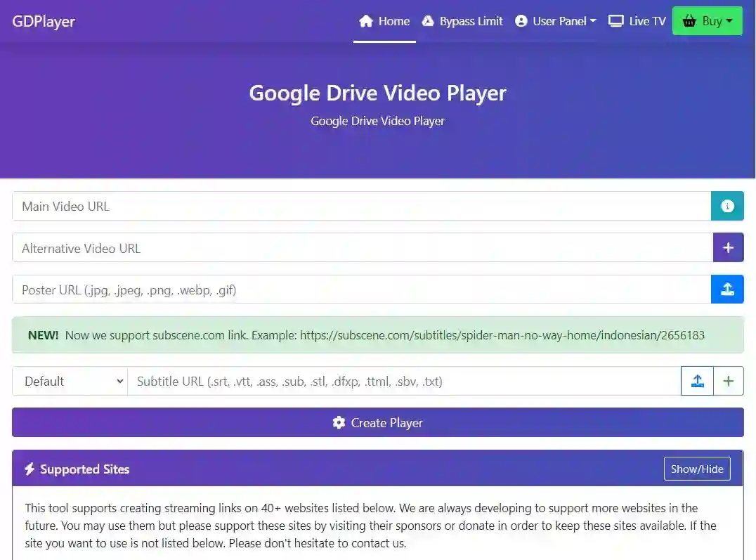Viewport: 756px width, 560px height.
Task: Click the Subtitle URL field
Action: (404, 381)
